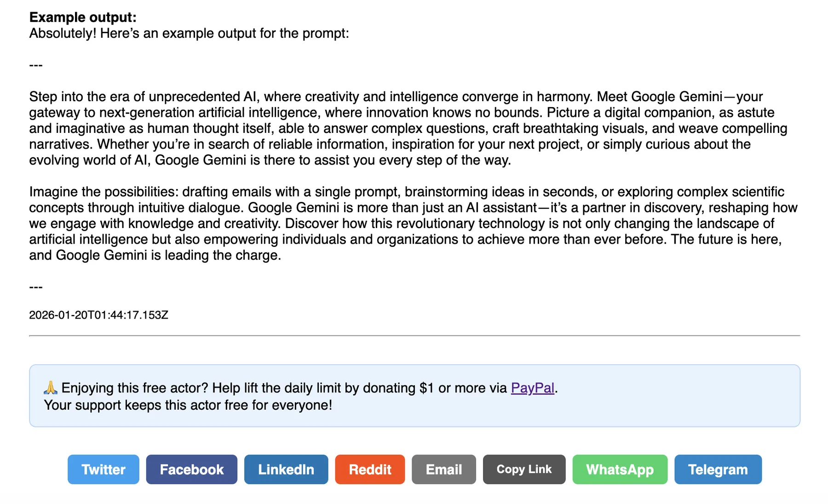Share the page via the Twitter button

point(103,470)
